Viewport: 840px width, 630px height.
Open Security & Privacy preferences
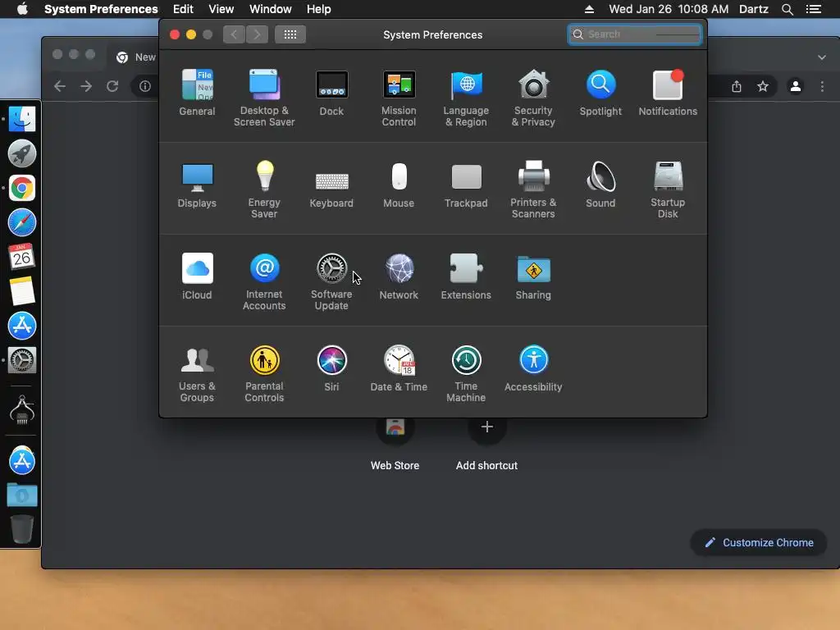[x=533, y=98]
